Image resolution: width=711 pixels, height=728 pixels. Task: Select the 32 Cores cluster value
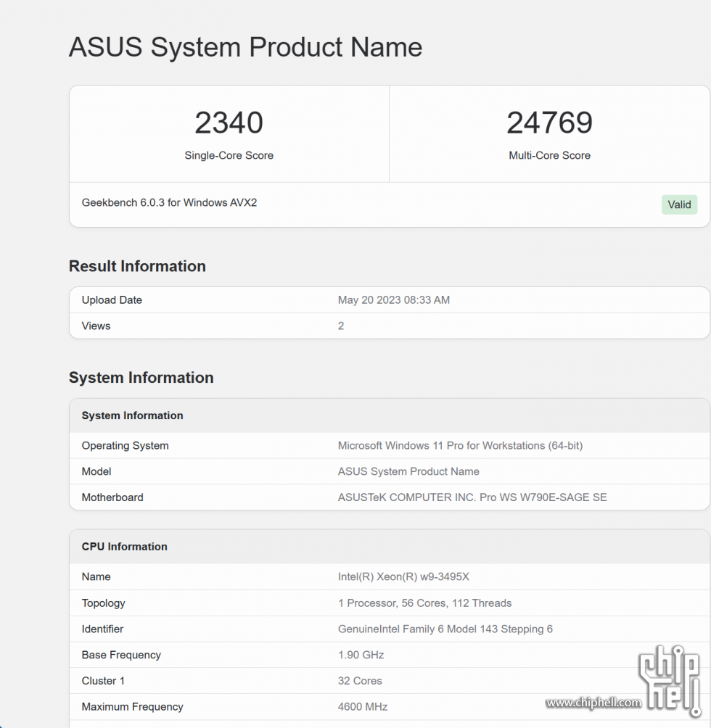(360, 681)
